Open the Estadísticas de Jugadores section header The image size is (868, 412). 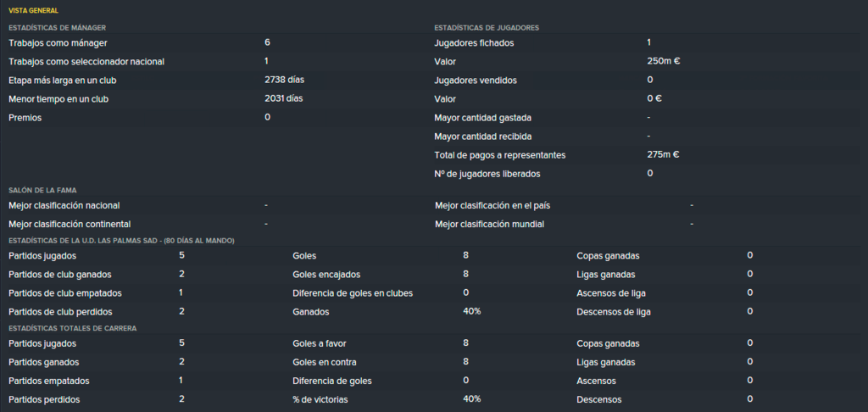(487, 27)
